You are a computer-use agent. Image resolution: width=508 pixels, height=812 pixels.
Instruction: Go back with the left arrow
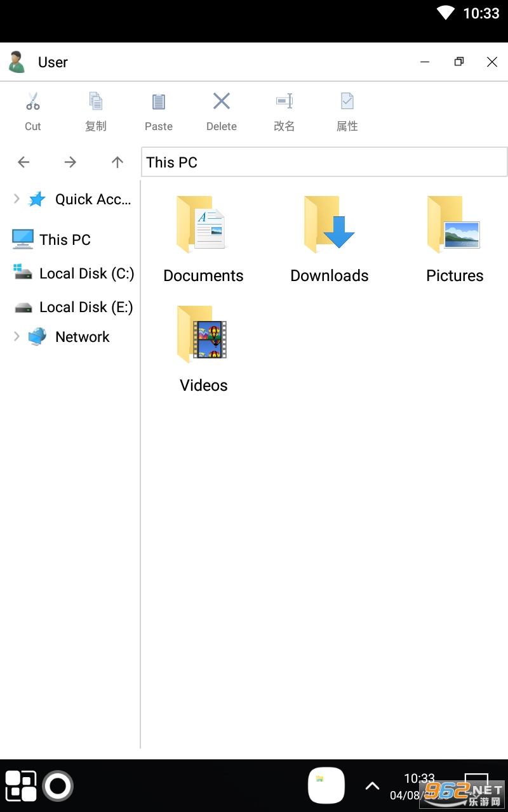tap(23, 162)
